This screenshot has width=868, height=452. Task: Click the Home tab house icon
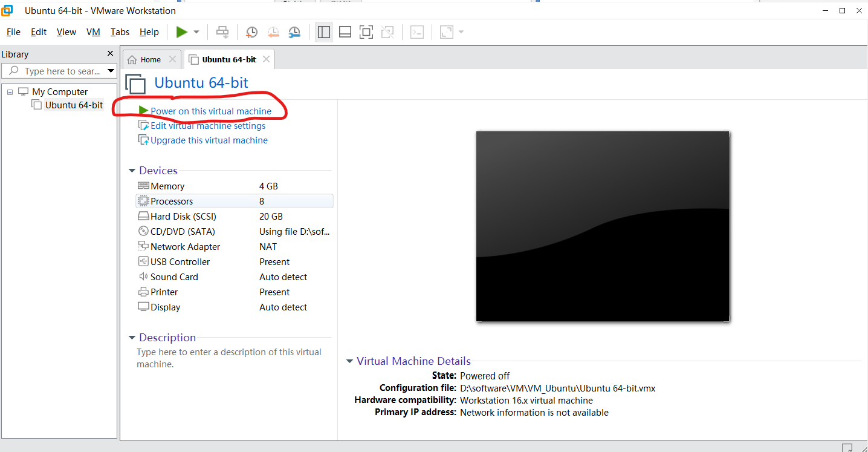point(132,59)
